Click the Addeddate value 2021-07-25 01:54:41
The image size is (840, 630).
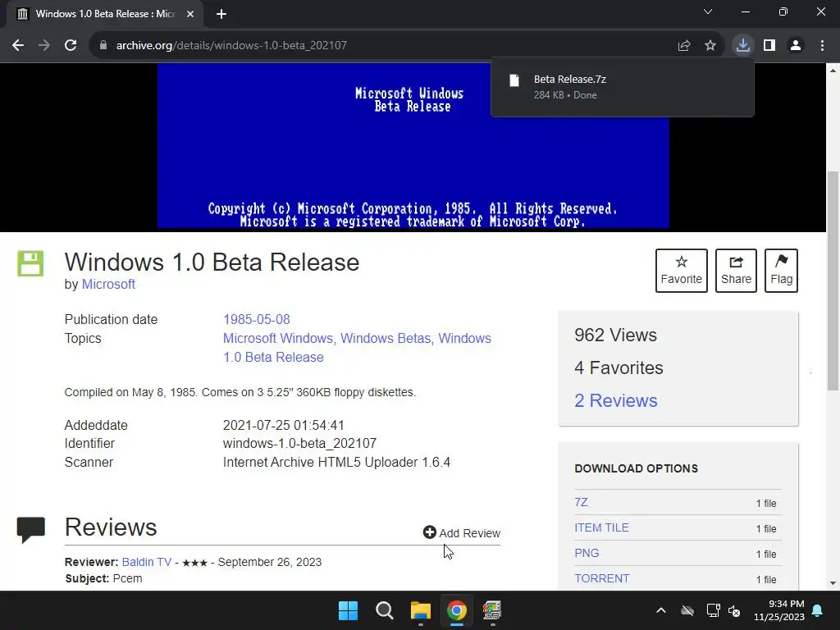click(283, 426)
